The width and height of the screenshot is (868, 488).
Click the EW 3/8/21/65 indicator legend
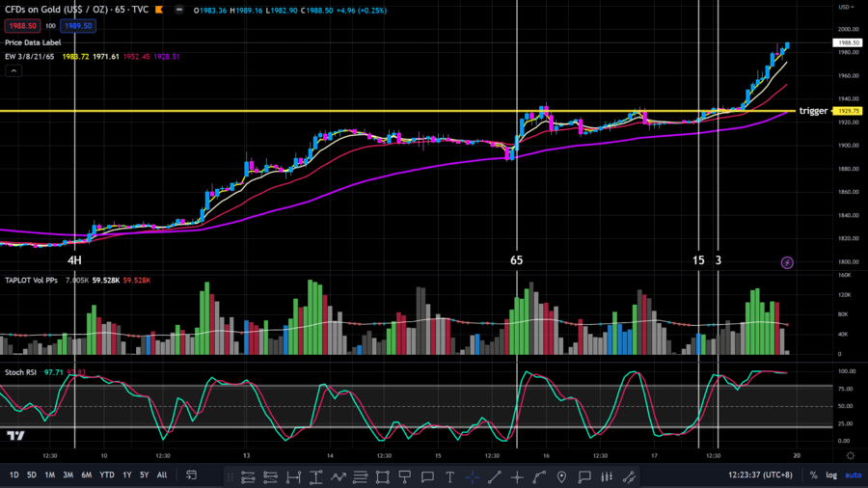point(30,57)
